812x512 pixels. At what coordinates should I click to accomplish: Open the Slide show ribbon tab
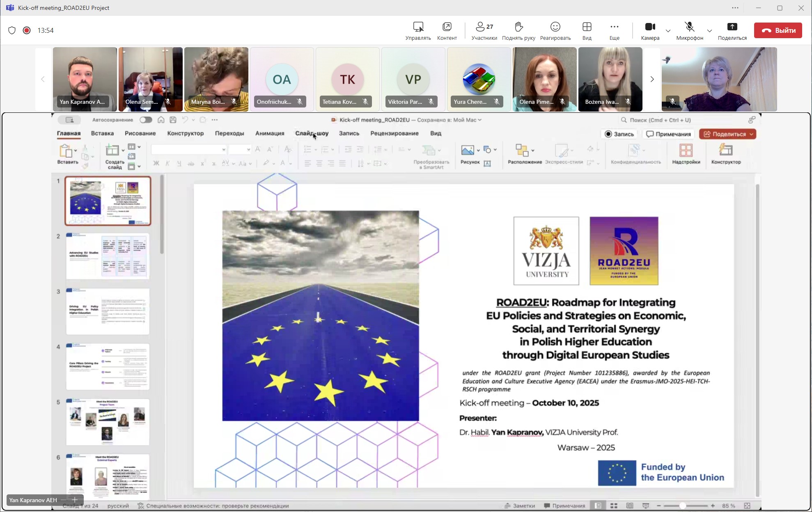pyautogui.click(x=312, y=133)
